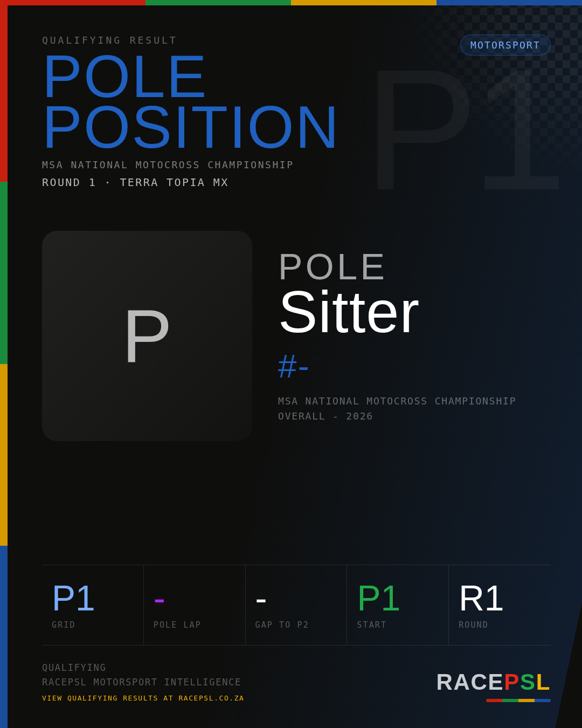Select the POLE LAP stat value
582x728 pixels.
tap(159, 600)
